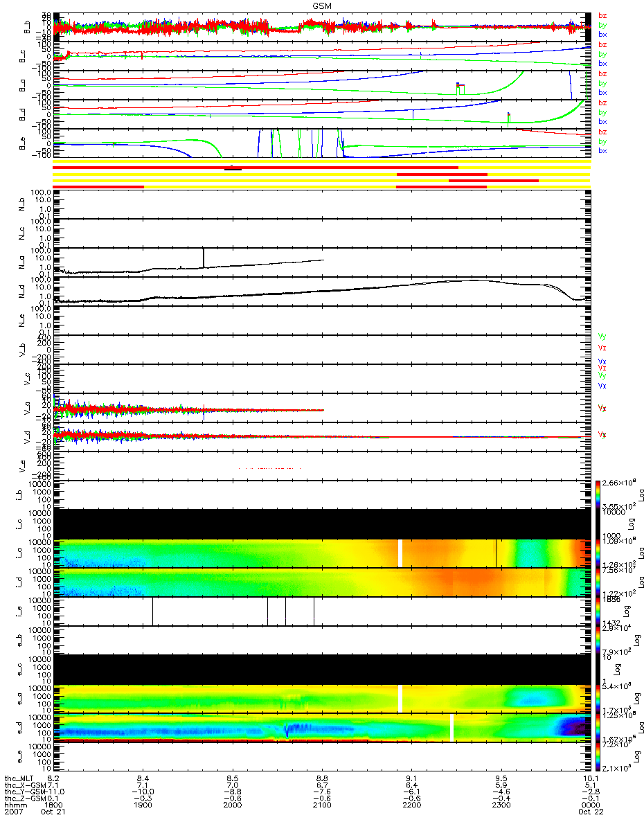Click the Vy legend beside the V_b panel
The width and height of the screenshot is (644, 831).
coord(602,337)
